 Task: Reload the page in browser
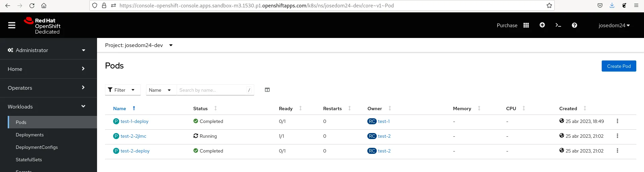tap(32, 5)
